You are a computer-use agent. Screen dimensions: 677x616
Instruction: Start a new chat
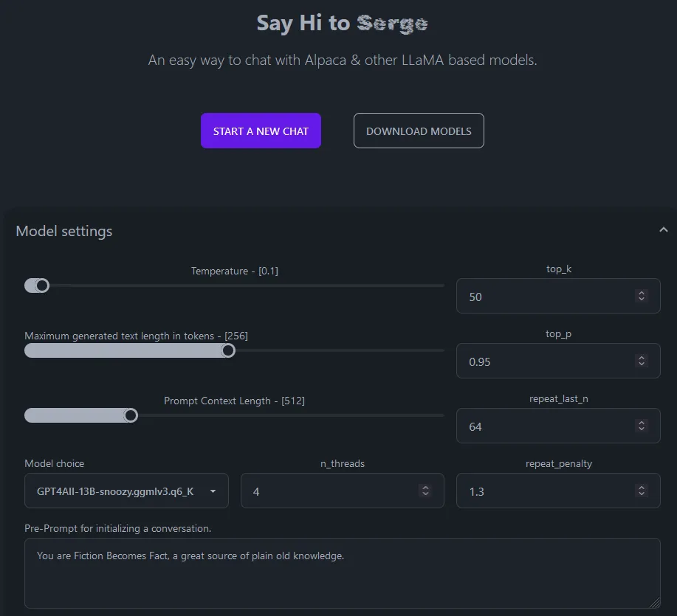261,131
